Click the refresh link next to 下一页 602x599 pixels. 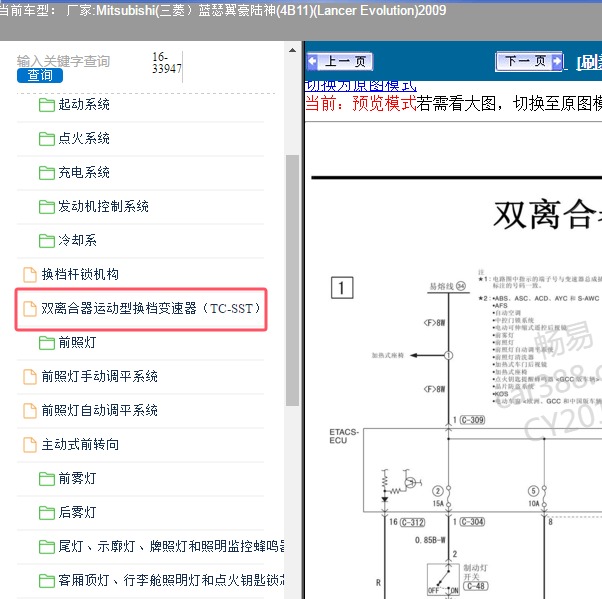589,62
